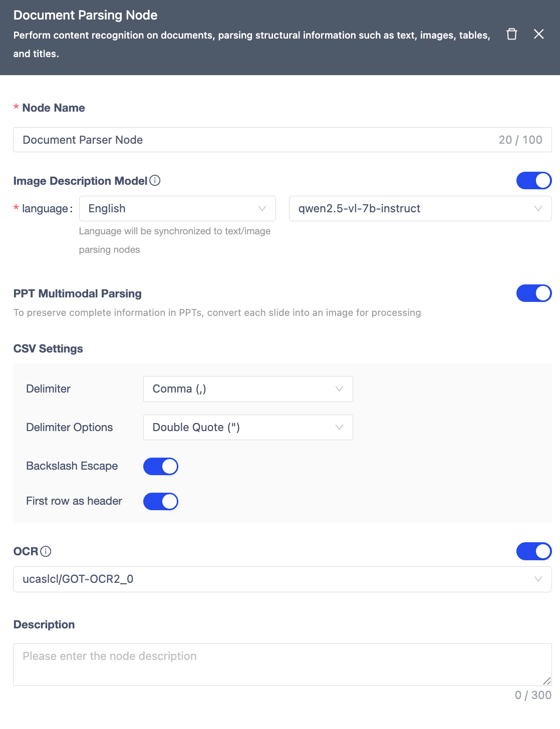The width and height of the screenshot is (560, 729).
Task: Open the qwen2.5-vl-7b-instruct model dropdown
Action: coord(411,209)
